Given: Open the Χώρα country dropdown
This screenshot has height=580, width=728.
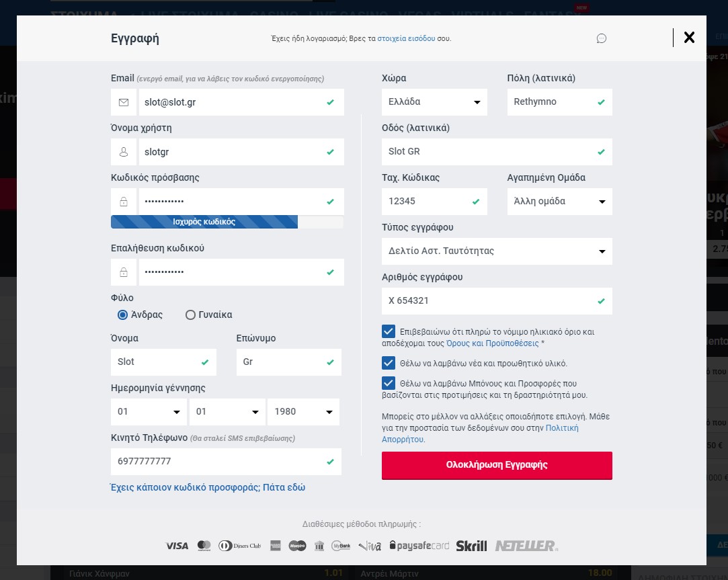Looking at the screenshot, I should click(x=436, y=102).
